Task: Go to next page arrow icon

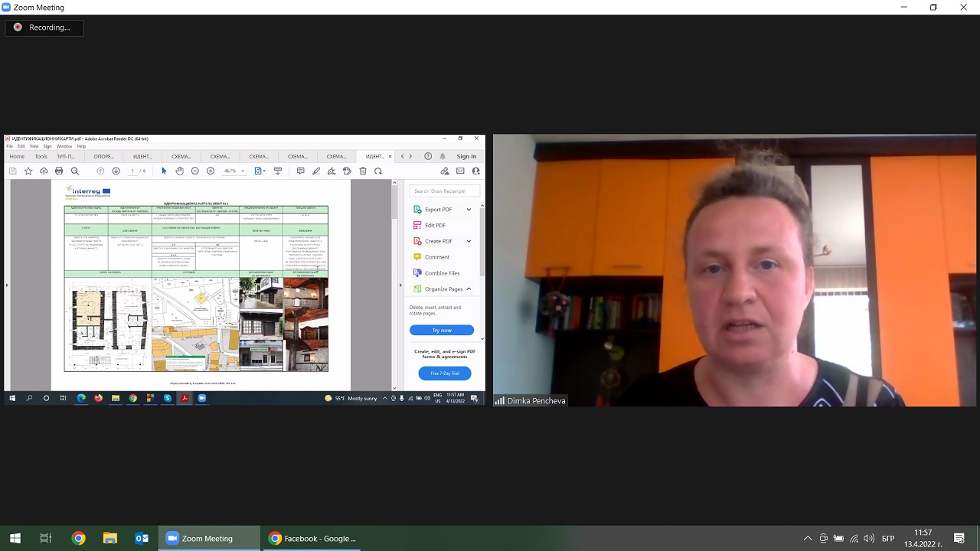Action: [116, 171]
